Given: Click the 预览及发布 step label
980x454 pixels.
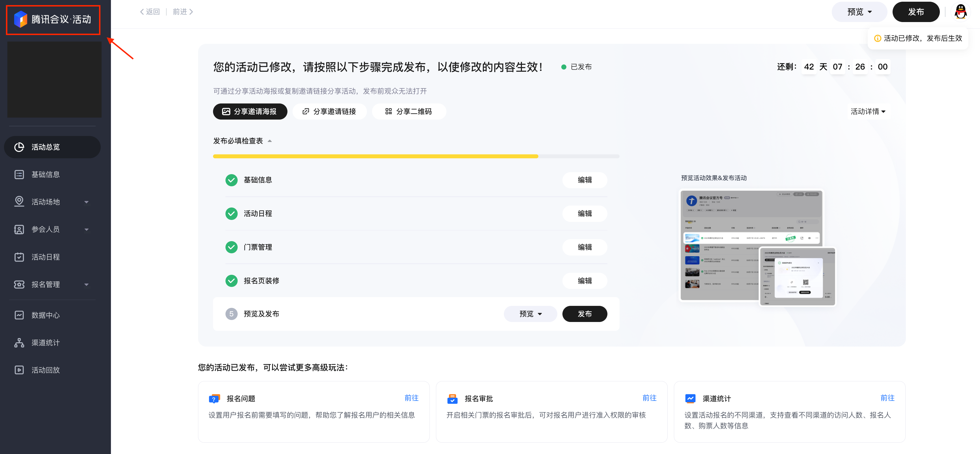Looking at the screenshot, I should tap(261, 314).
